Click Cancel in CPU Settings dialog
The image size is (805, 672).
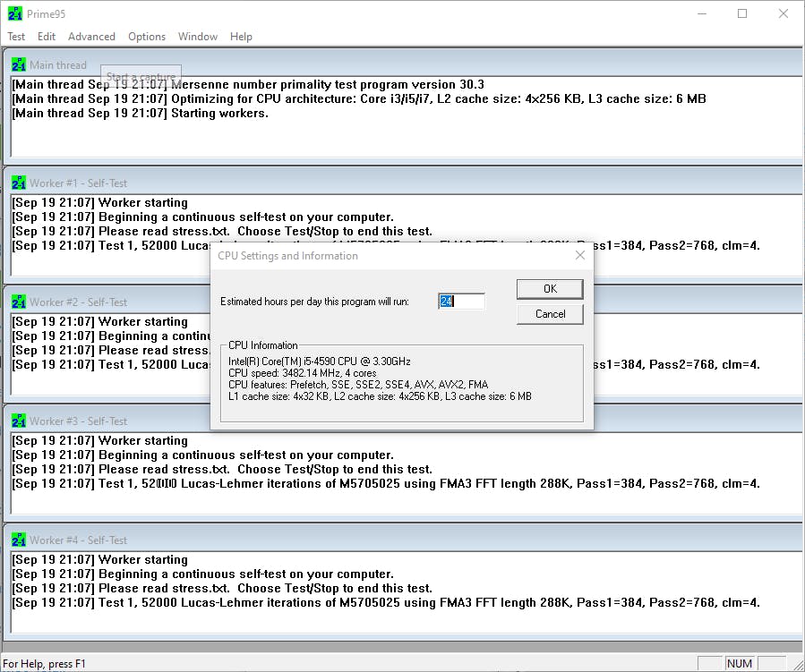(550, 314)
